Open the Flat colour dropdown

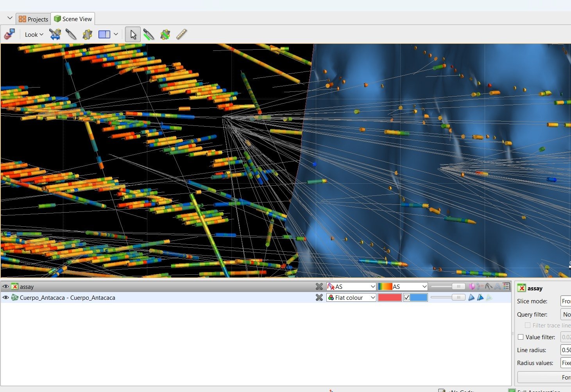point(351,297)
